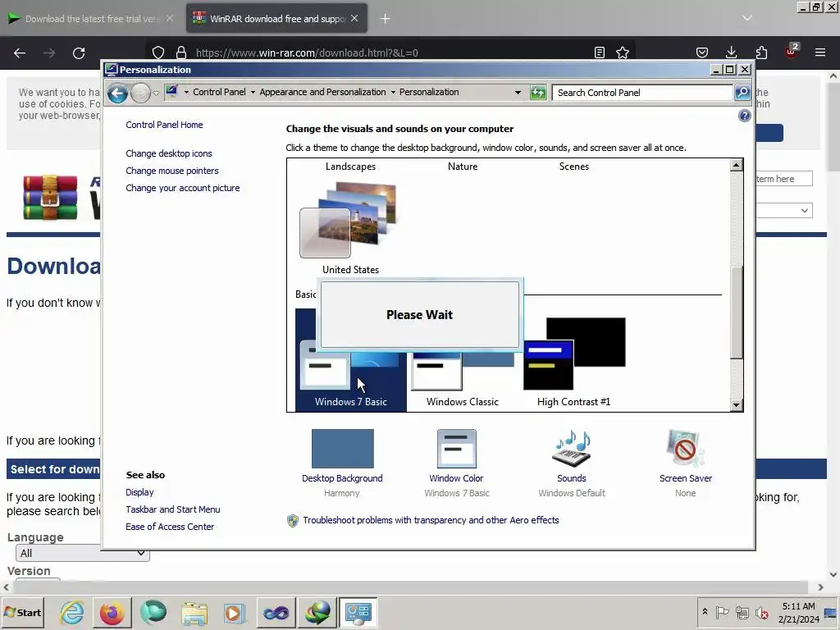This screenshot has height=630, width=840.
Task: Open Firefox from the taskbar
Action: pos(112,612)
